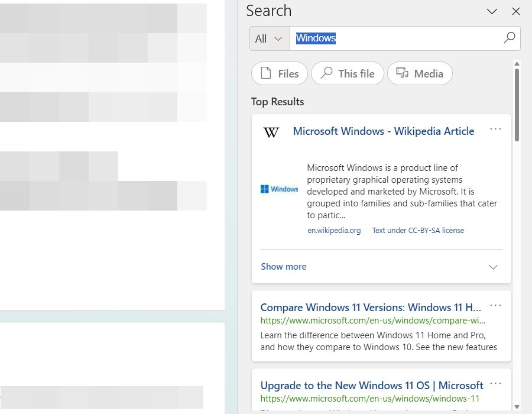Image resolution: width=532 pixels, height=414 pixels.
Task: Close the Search pane
Action: 515,12
